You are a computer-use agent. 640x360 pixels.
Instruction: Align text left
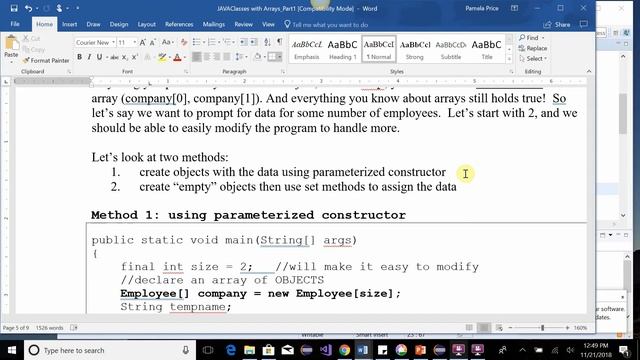197,57
